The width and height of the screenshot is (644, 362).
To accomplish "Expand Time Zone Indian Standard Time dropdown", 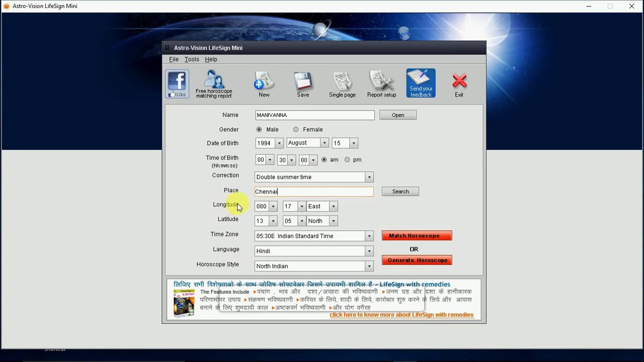I will tap(369, 236).
